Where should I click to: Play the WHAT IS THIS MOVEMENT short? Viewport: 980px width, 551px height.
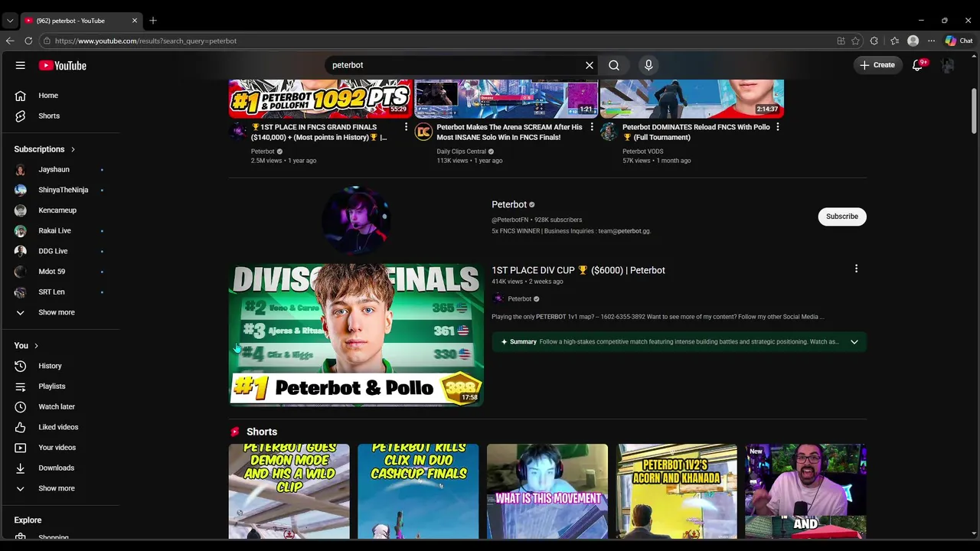coord(547,491)
